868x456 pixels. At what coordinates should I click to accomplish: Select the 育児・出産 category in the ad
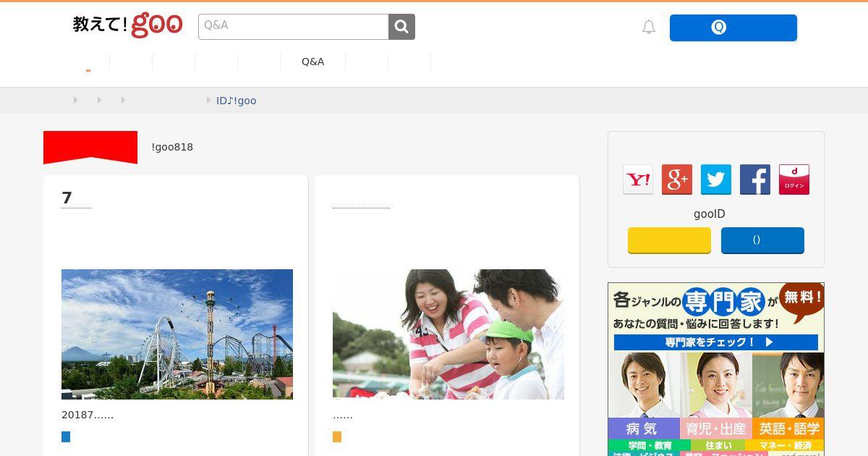(716, 428)
